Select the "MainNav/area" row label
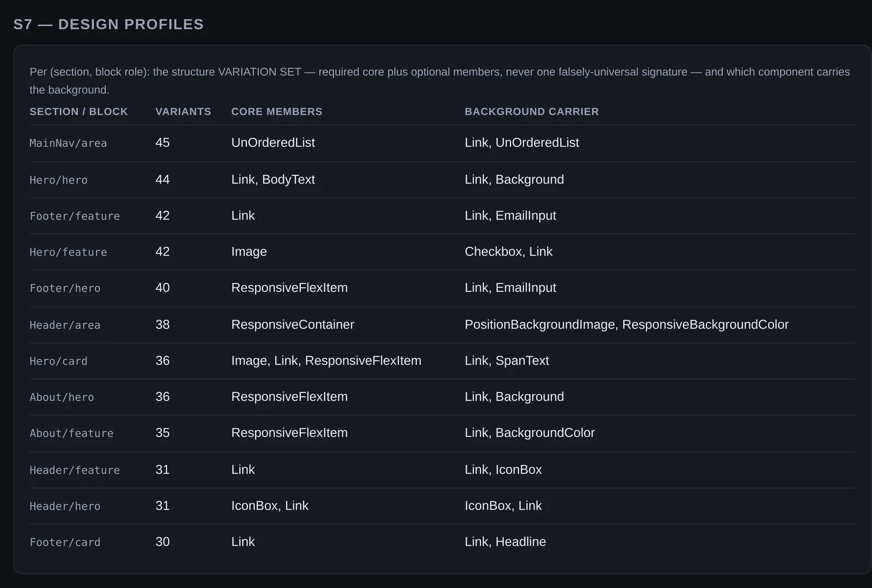The width and height of the screenshot is (872, 588). point(68,143)
